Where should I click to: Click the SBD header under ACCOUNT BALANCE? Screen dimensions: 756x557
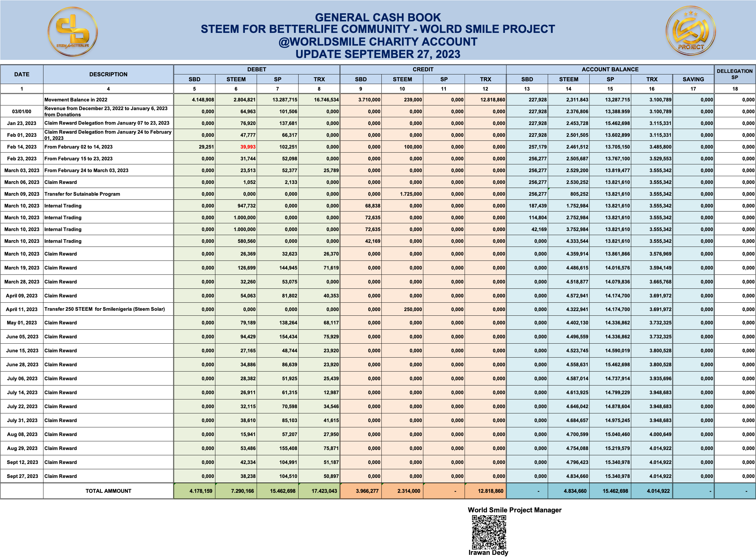click(527, 79)
